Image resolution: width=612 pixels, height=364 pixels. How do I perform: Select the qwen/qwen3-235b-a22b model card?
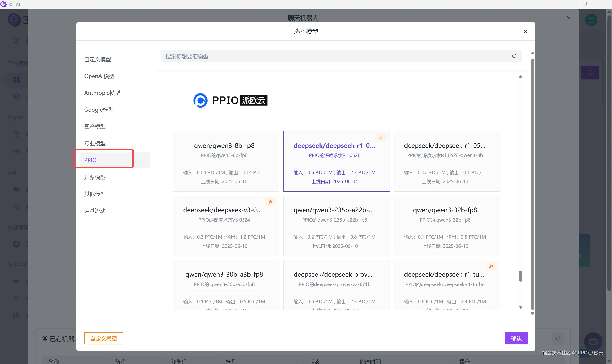coord(336,226)
